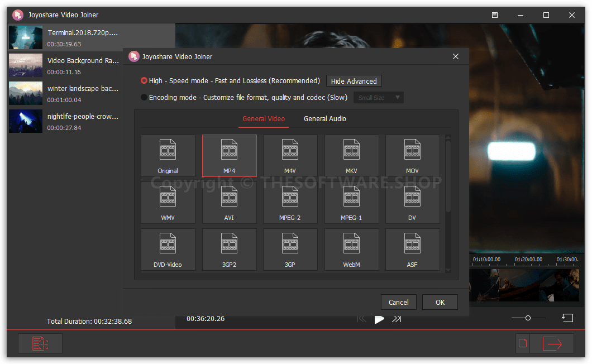The width and height of the screenshot is (592, 364).
Task: Open the convert/export panel icon
Action: [x=552, y=343]
